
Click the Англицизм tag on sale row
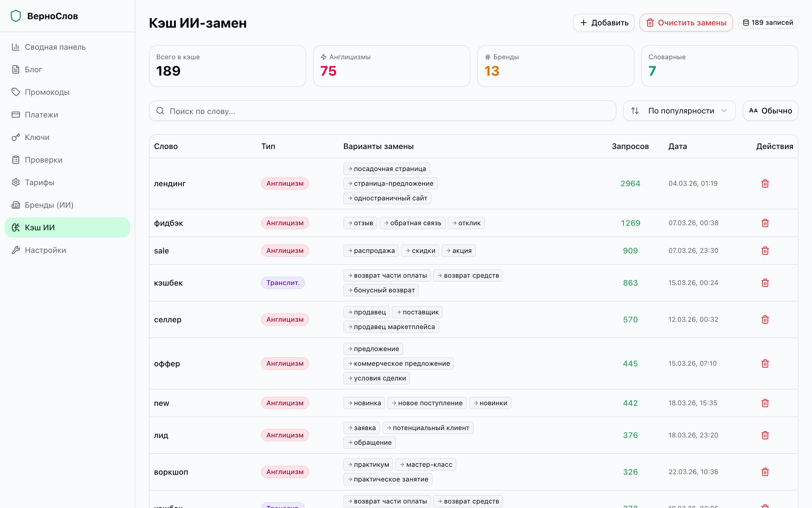[285, 251]
